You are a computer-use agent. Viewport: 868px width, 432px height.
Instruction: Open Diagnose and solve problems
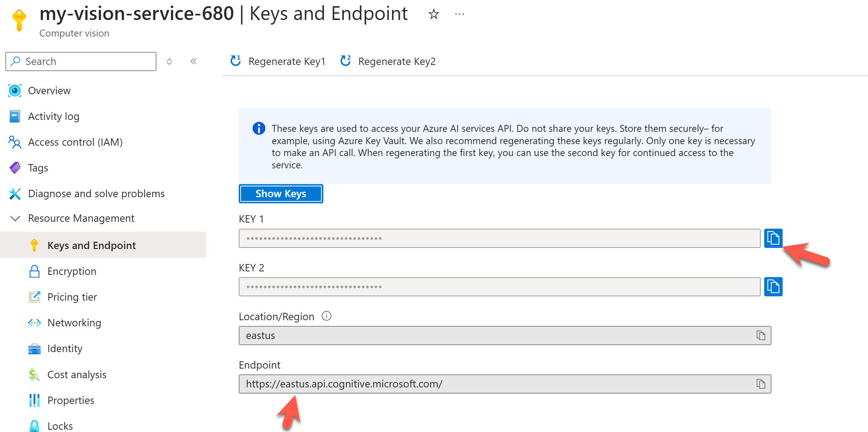[x=96, y=194]
